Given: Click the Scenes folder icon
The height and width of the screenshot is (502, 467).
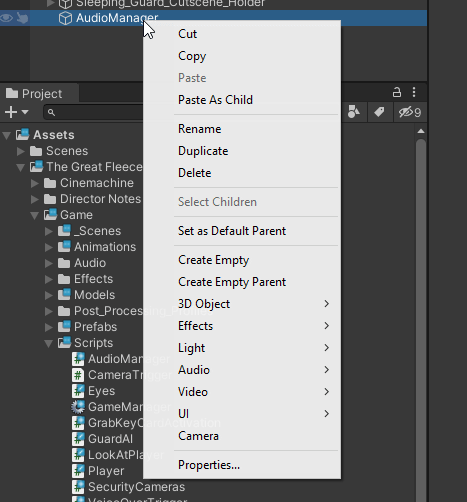Looking at the screenshot, I should (36, 151).
